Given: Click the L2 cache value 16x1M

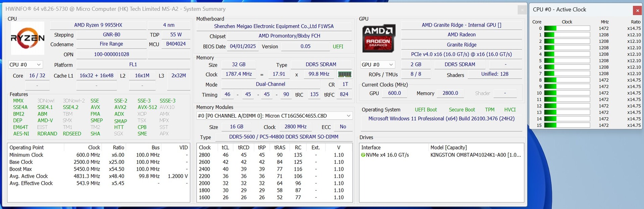Looking at the screenshot, I should tap(142, 76).
